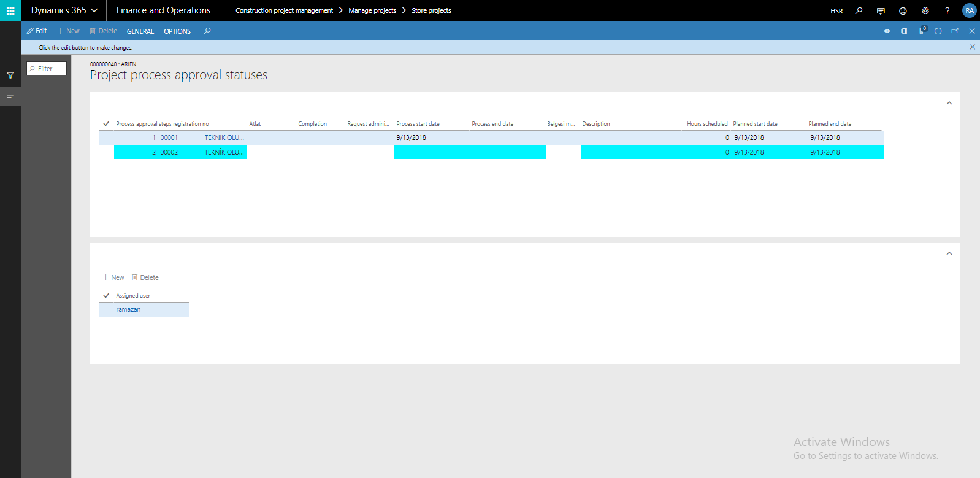
Task: Go to Store projects breadcrumb
Action: (x=431, y=10)
